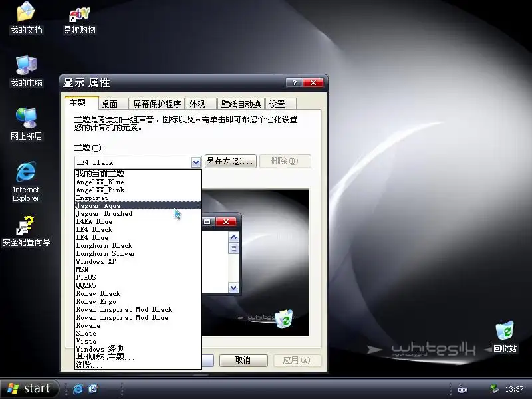Image resolution: width=532 pixels, height=399 pixels.
Task: Choose Jaguar Aqua theme
Action: point(138,205)
